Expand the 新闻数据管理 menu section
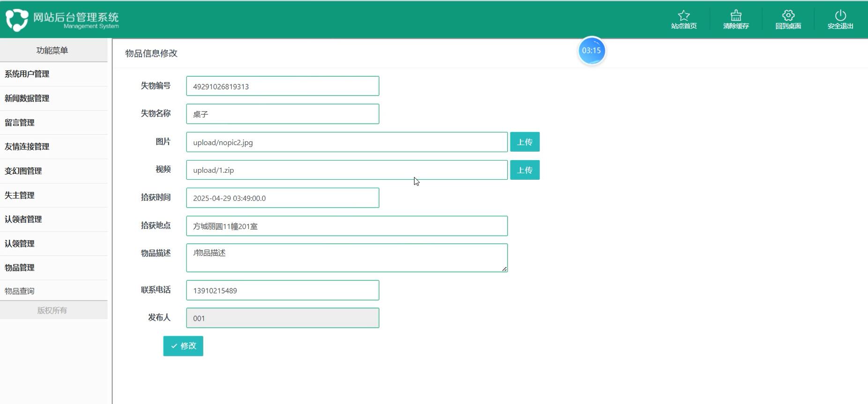868x404 pixels. pyautogui.click(x=27, y=98)
